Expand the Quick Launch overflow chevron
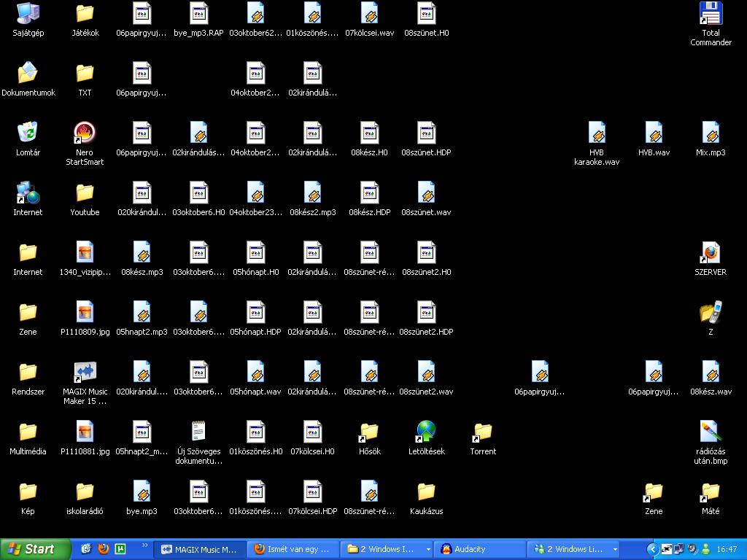The width and height of the screenshot is (747, 560). [x=144, y=545]
